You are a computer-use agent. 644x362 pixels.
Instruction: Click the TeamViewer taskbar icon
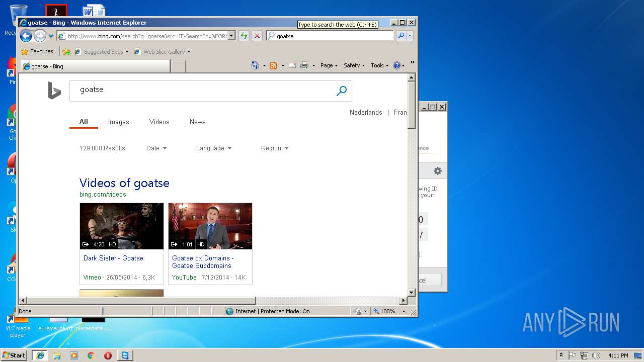click(x=125, y=355)
